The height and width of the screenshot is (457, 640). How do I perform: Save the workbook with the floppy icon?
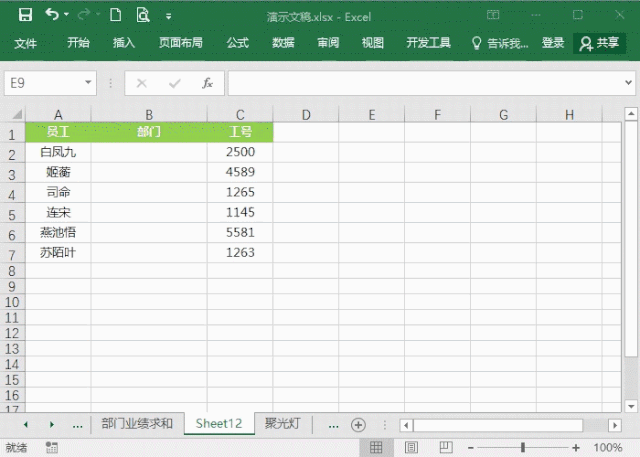click(25, 16)
